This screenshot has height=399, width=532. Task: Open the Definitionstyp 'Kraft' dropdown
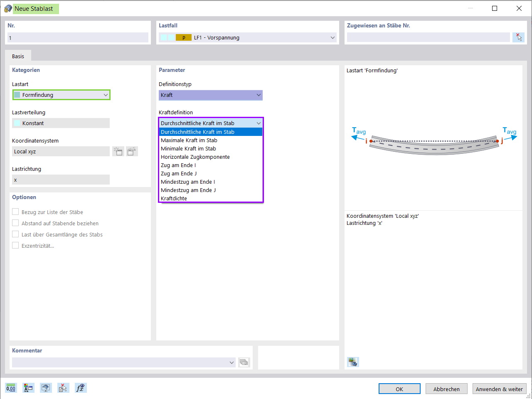click(211, 95)
